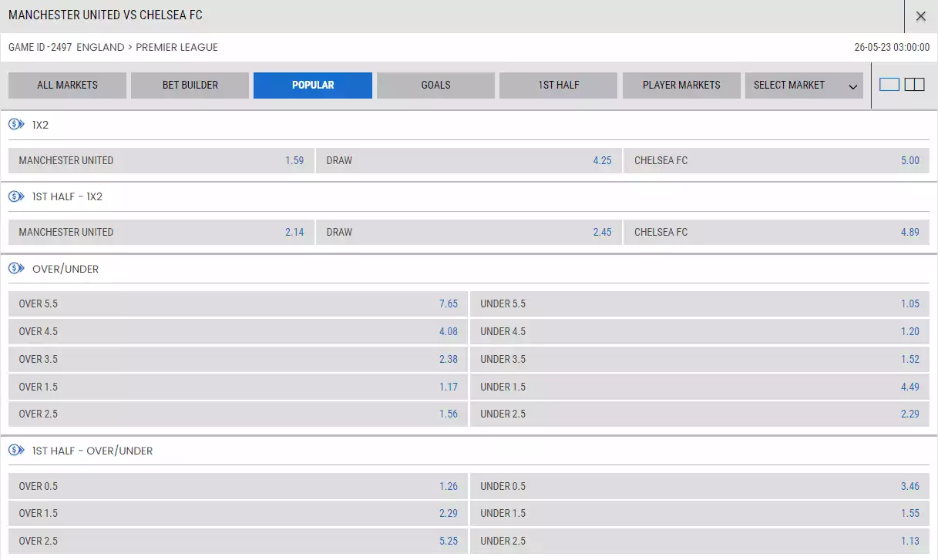Select first-half UNDER 0.5 at 3.46

(700, 486)
